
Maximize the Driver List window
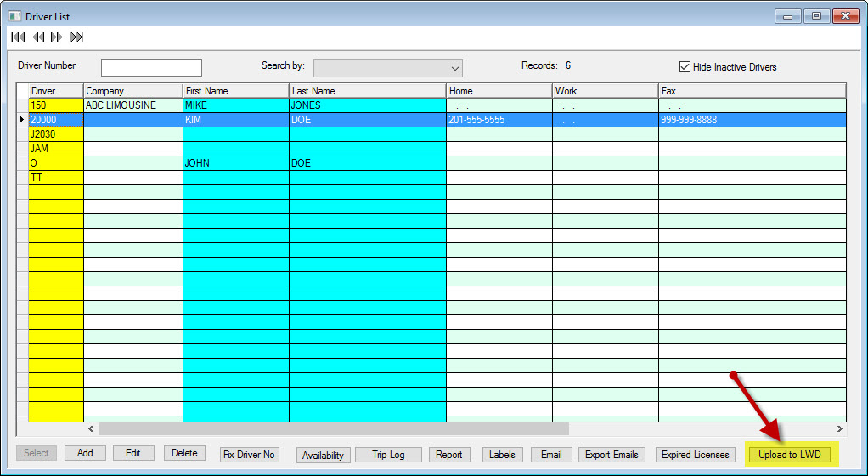[816, 16]
